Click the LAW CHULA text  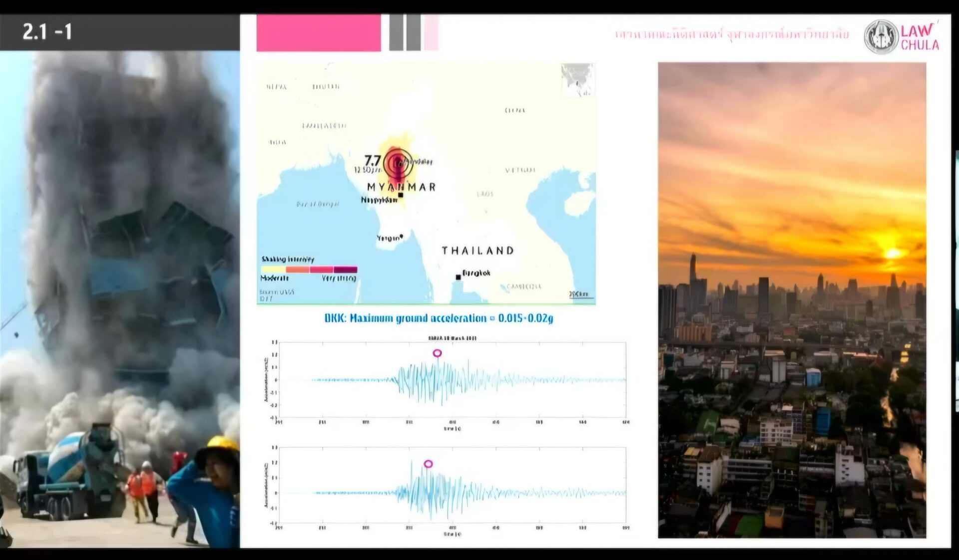pyautogui.click(x=920, y=37)
